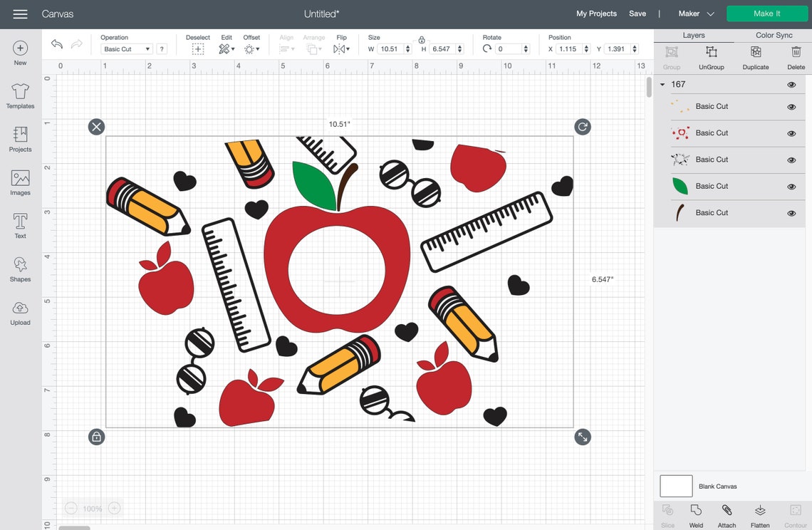
Task: Click the canvas vertical scrollbar
Action: coord(649,87)
